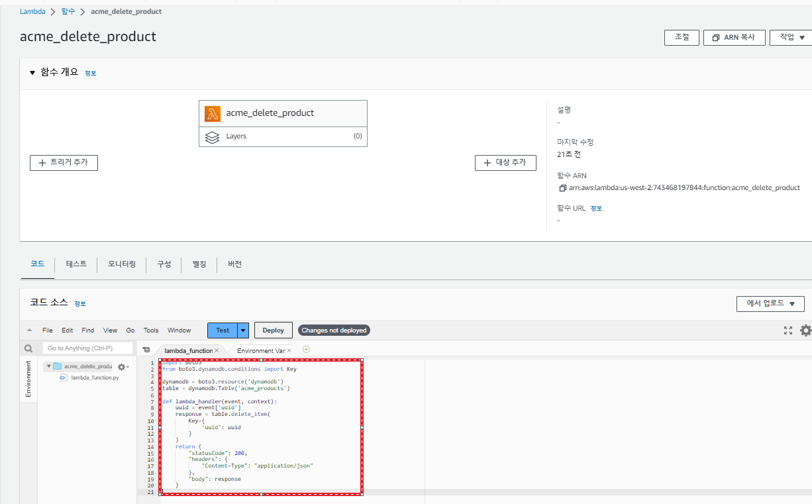
Task: Close the Environment Var editor tab
Action: tap(289, 350)
